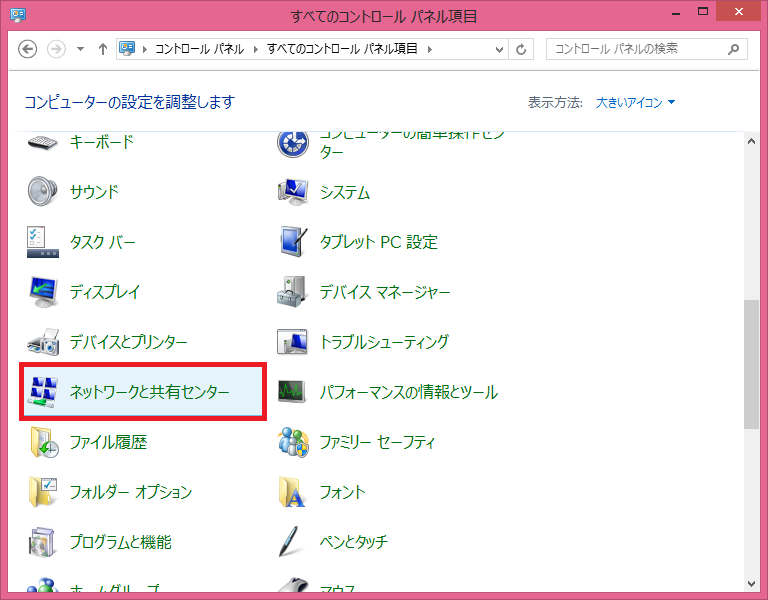Click scrollbar up arrow
This screenshot has height=600, width=768.
pyautogui.click(x=751, y=141)
